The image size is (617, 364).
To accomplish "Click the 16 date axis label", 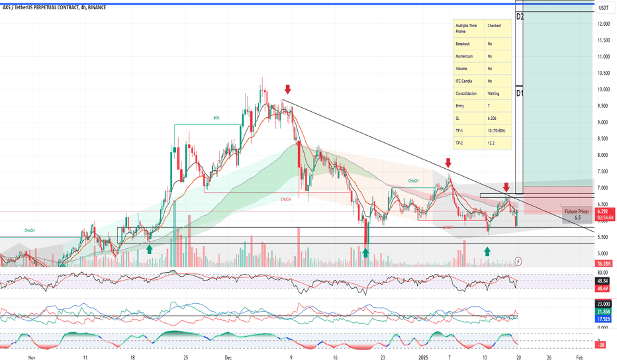I will pos(335,357).
